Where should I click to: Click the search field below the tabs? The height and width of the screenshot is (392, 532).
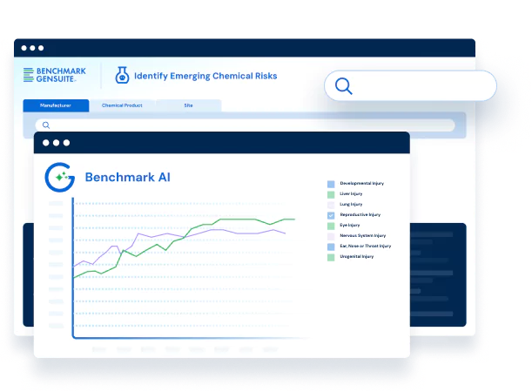pos(245,125)
